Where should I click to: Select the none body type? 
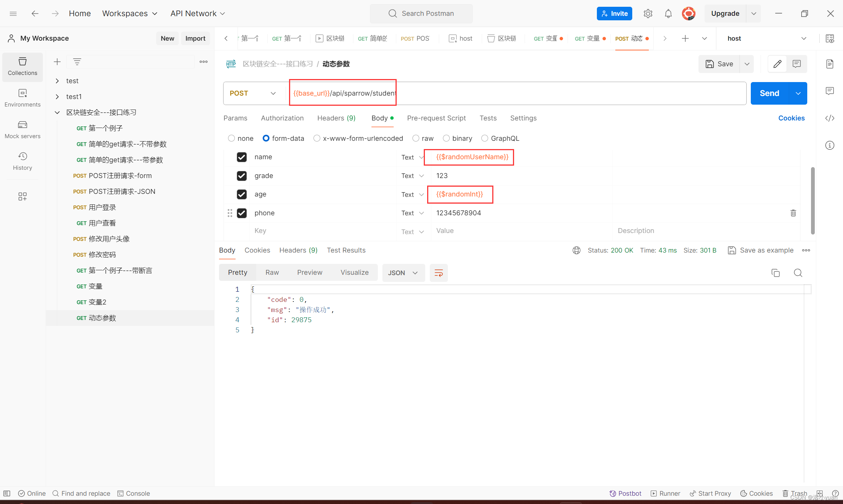tap(231, 139)
